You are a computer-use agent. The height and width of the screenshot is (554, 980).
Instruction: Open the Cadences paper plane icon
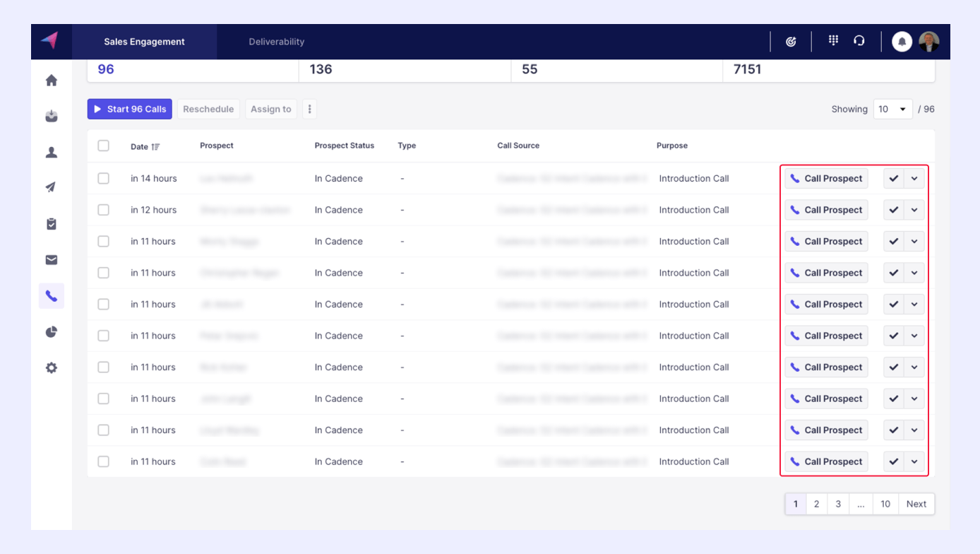click(x=52, y=188)
